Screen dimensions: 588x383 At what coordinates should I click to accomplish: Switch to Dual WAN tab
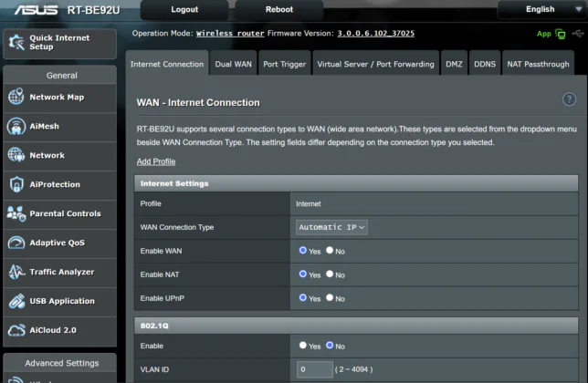233,64
